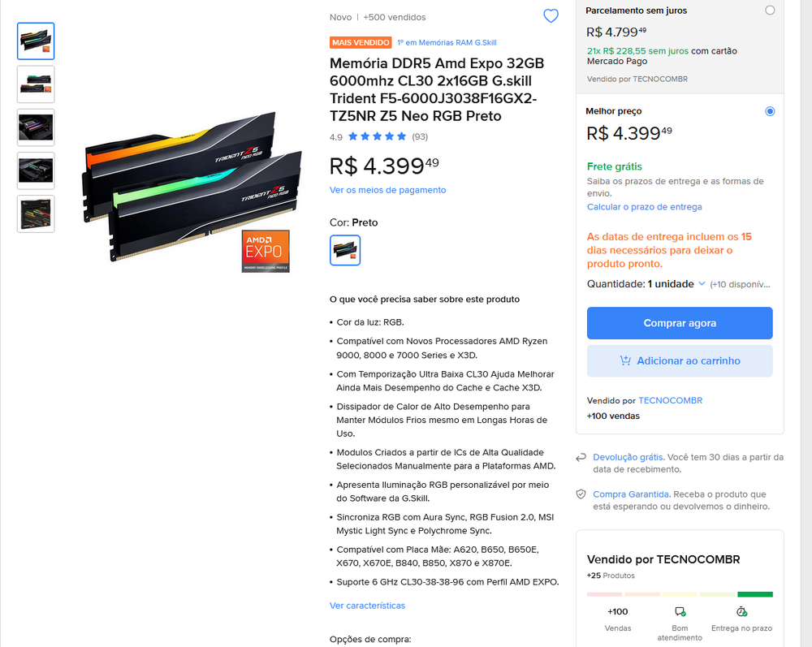The height and width of the screenshot is (647, 812).
Task: Open Ver os meios de pagamento
Action: [x=387, y=190]
